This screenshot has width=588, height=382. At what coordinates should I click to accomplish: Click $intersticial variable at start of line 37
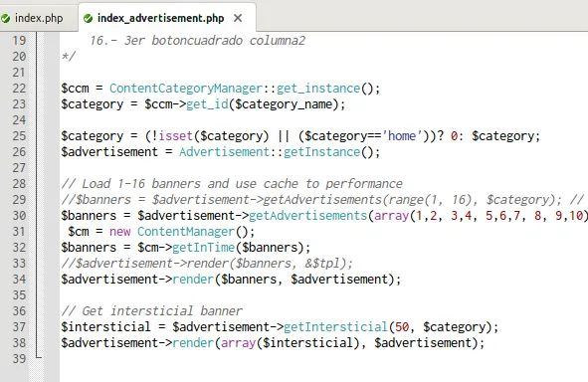105,327
